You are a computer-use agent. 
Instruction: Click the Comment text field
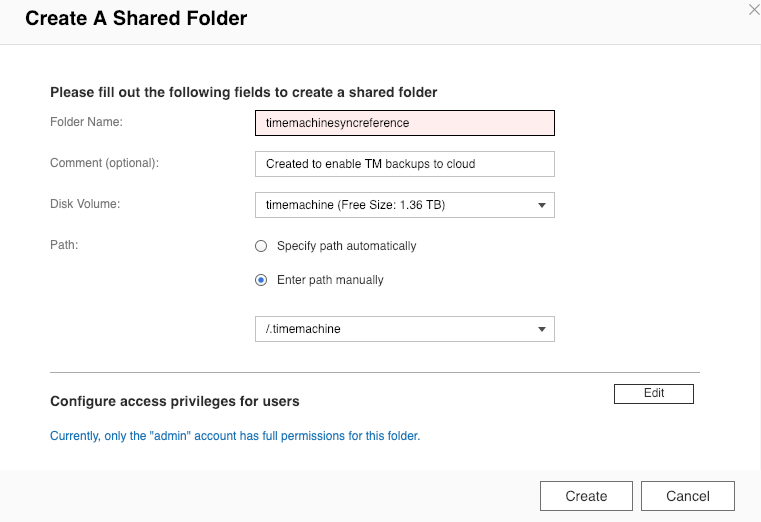pyautogui.click(x=404, y=164)
